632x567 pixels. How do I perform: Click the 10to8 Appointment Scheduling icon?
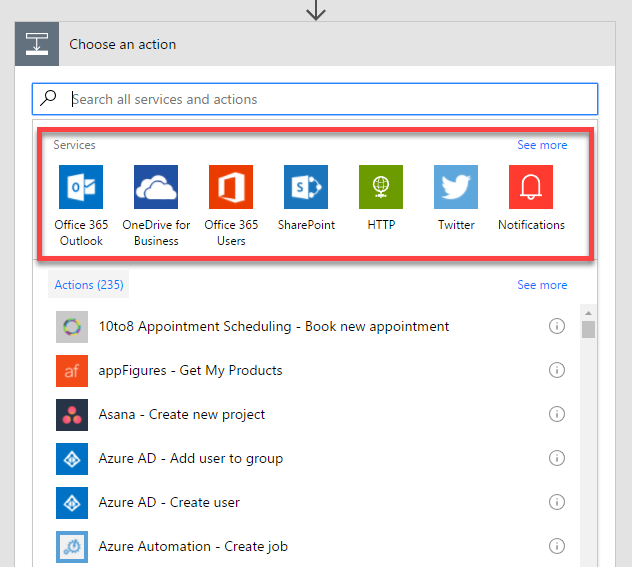tap(72, 327)
